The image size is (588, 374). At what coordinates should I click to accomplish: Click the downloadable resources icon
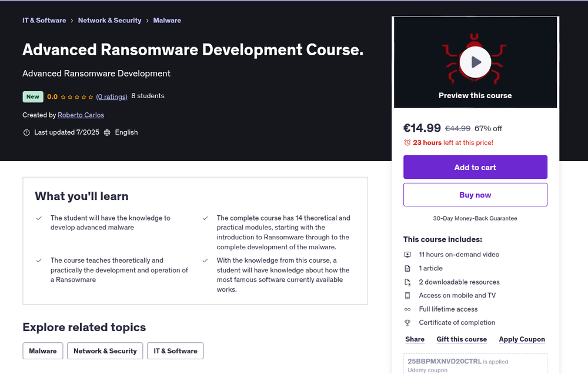click(x=407, y=282)
